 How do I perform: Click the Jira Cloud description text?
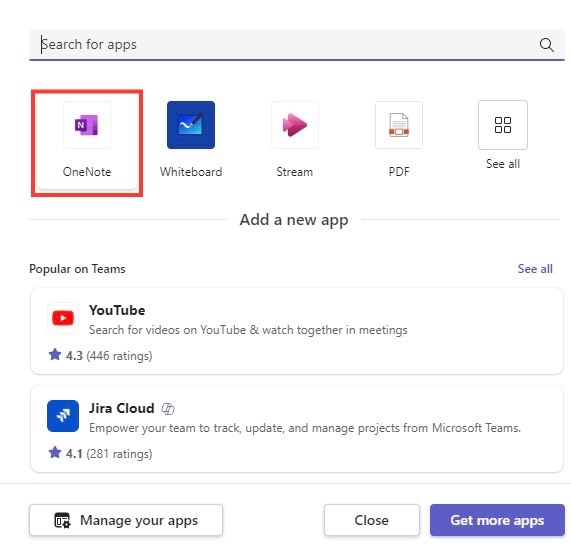click(305, 428)
